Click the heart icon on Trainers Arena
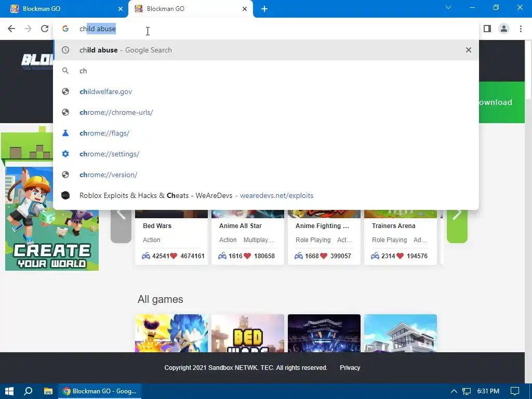This screenshot has width=532, height=399. coord(400,256)
